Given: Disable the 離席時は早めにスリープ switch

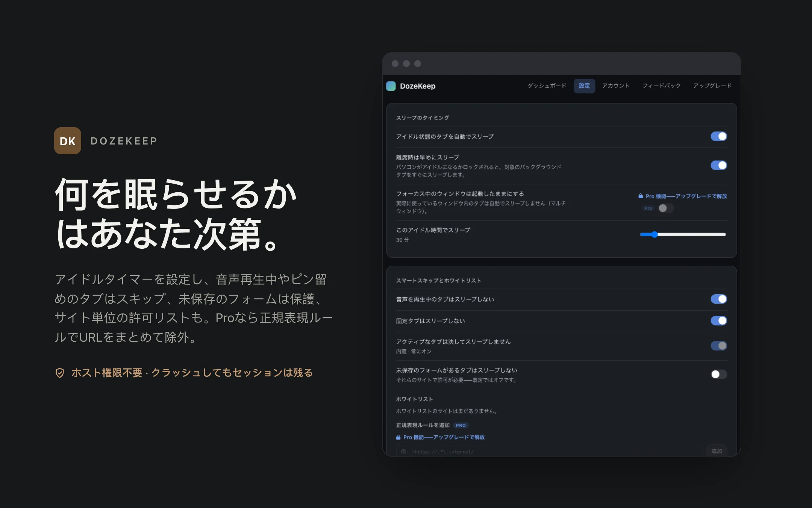Looking at the screenshot, I should click(x=719, y=165).
